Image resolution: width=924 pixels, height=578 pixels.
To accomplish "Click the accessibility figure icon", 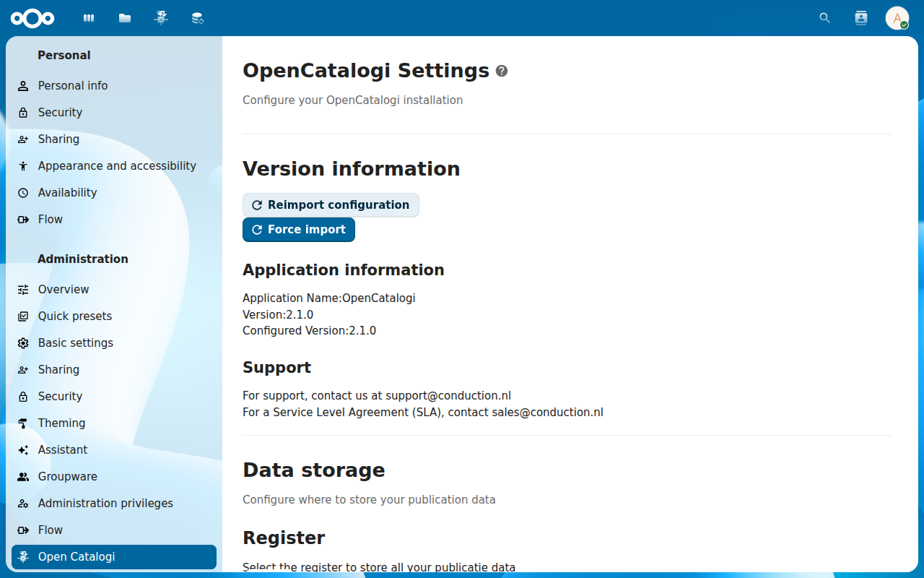I will [x=23, y=166].
